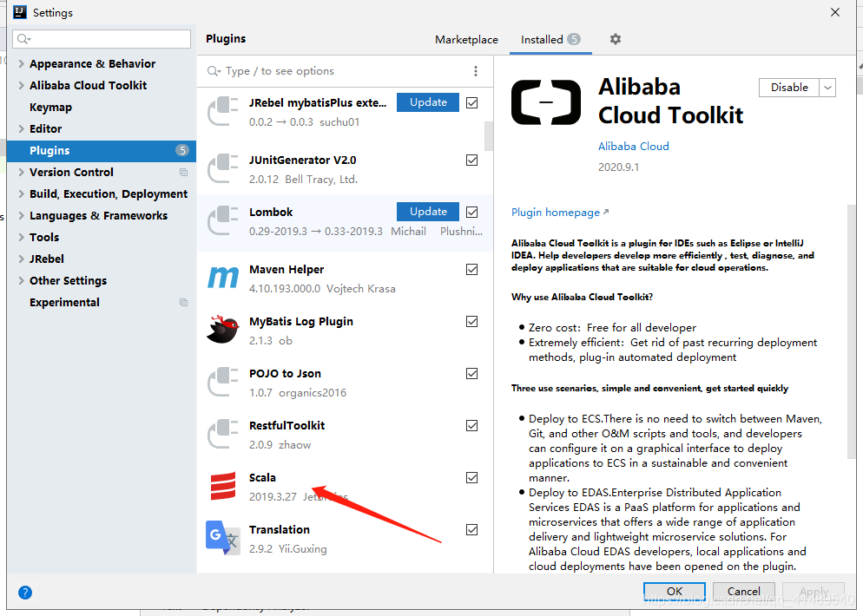Click the three-dot options menu in plugin search
863x616 pixels.
(476, 71)
